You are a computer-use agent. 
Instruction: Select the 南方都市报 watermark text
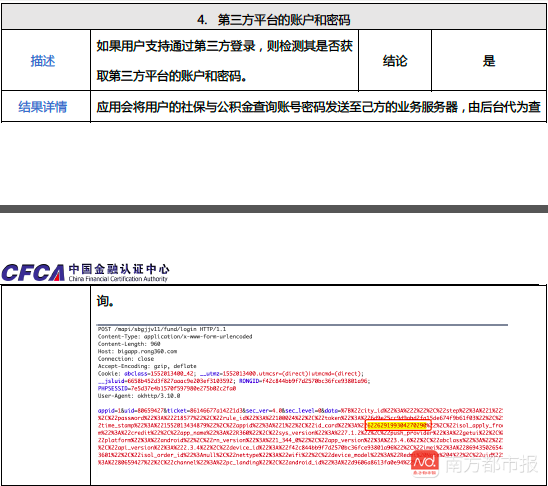pos(491,464)
